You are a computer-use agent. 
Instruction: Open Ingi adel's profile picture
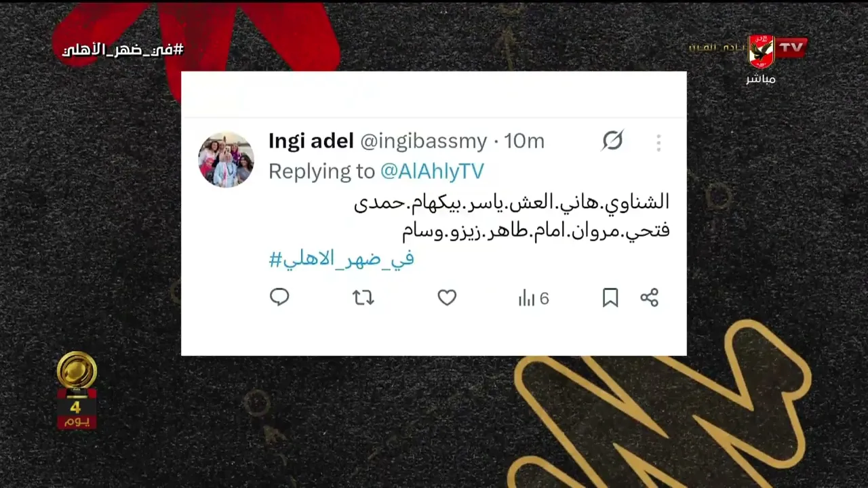[x=226, y=159]
